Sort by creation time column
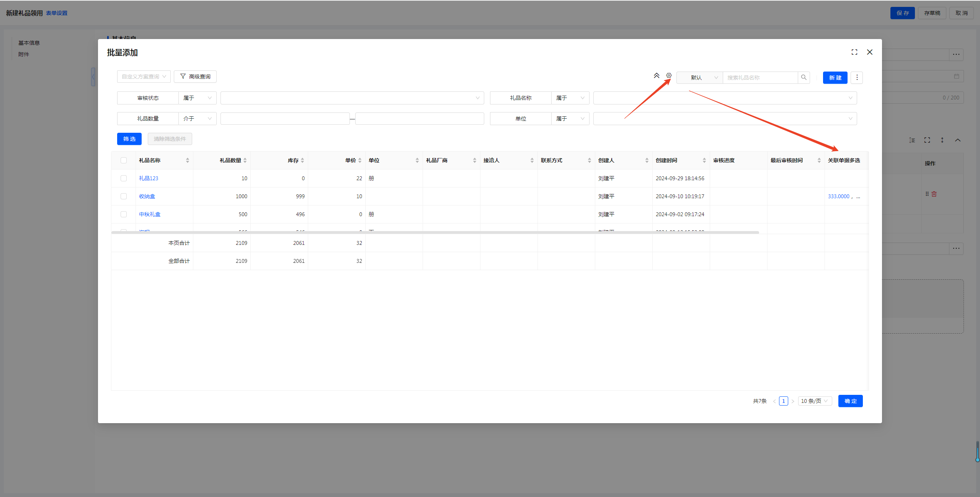 [704, 160]
